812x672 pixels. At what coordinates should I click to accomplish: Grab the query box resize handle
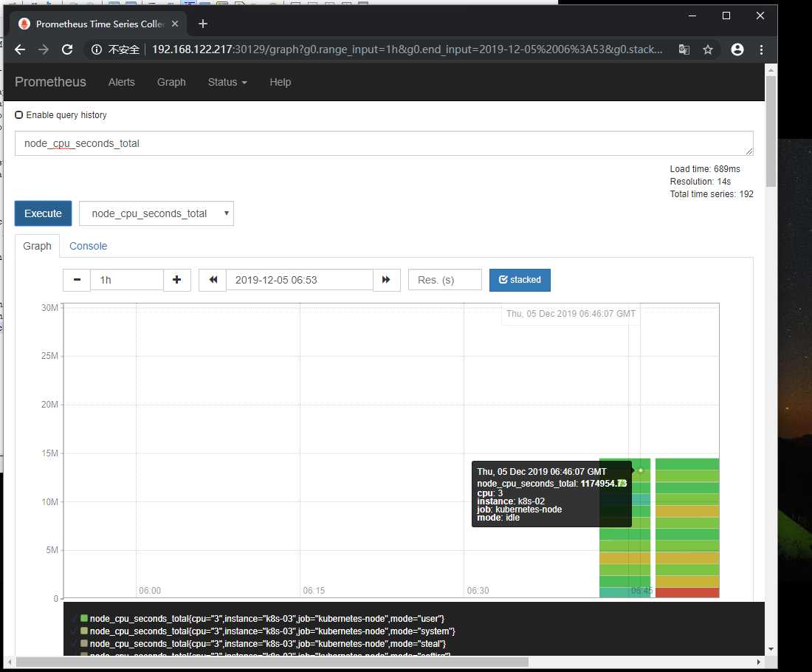click(749, 151)
